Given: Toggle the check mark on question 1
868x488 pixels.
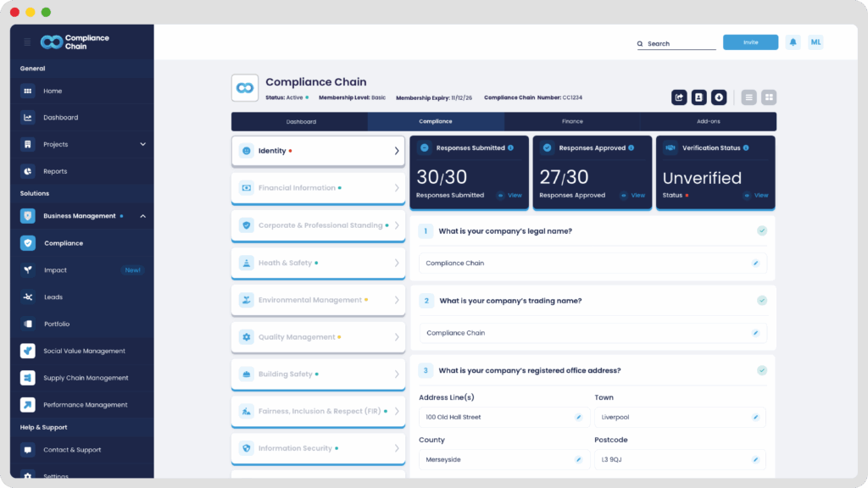Looking at the screenshot, I should click(762, 230).
